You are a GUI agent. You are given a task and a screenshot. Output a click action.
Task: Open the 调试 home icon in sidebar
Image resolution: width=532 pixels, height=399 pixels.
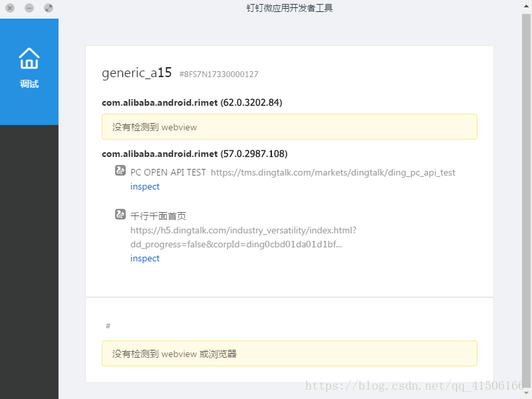pyautogui.click(x=29, y=59)
